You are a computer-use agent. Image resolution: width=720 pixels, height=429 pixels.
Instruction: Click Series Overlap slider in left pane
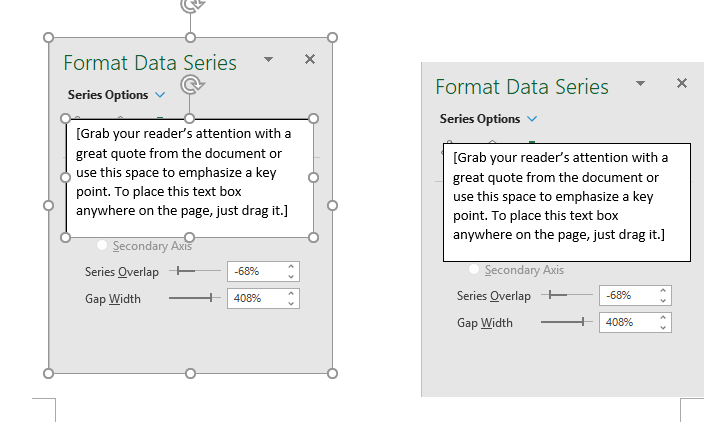[195, 271]
